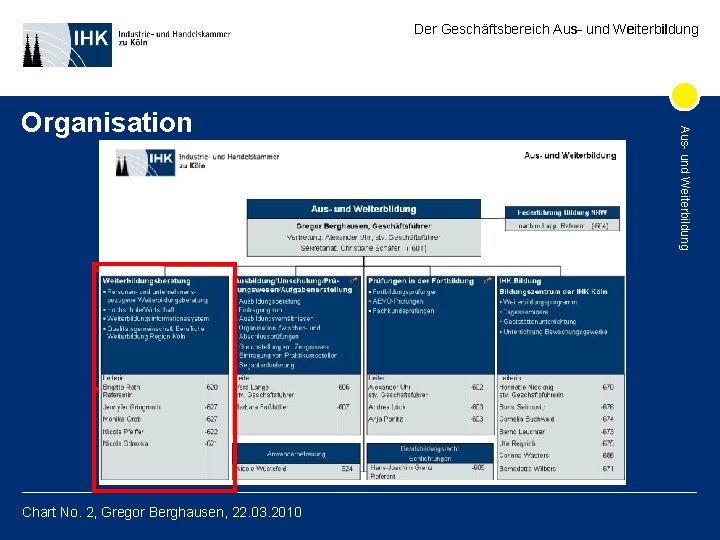Click 'Abschlussprüfungen' list item

pyautogui.click(x=269, y=337)
